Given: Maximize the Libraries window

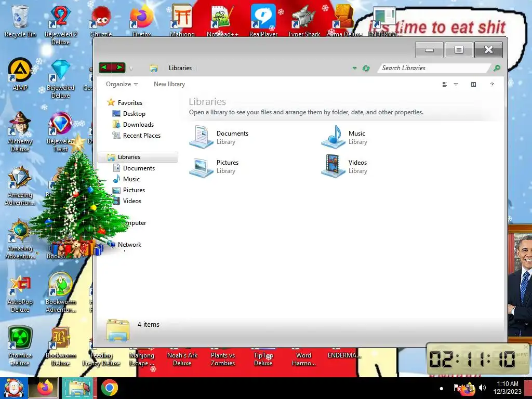Looking at the screenshot, I should (x=459, y=50).
